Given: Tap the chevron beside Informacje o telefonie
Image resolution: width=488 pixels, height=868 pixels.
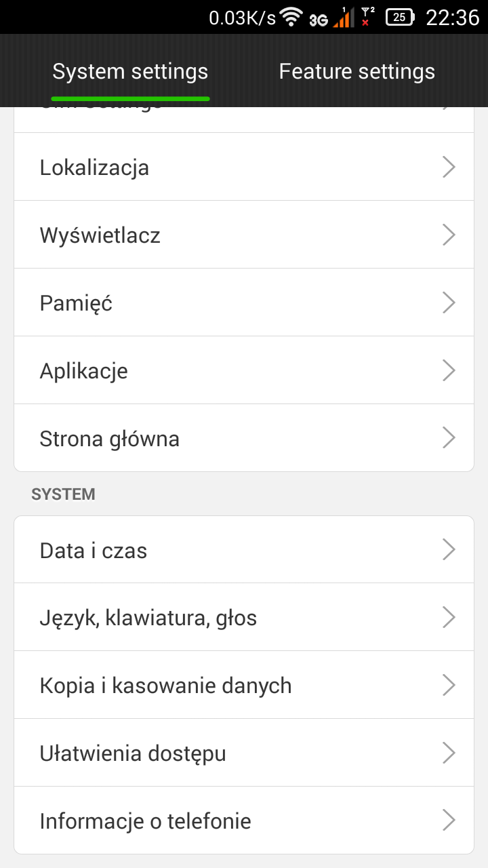Looking at the screenshot, I should coord(448,821).
